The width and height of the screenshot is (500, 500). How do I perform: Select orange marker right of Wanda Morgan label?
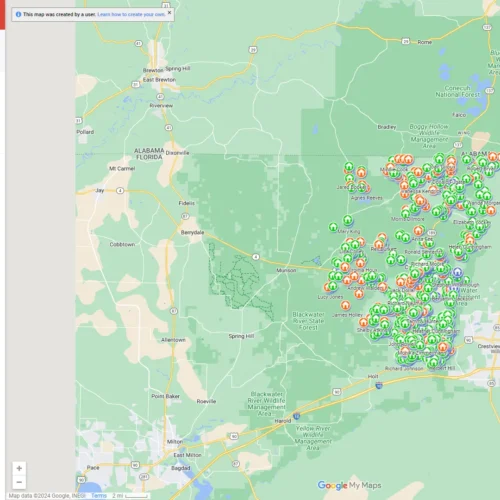pyautogui.click(x=491, y=210)
